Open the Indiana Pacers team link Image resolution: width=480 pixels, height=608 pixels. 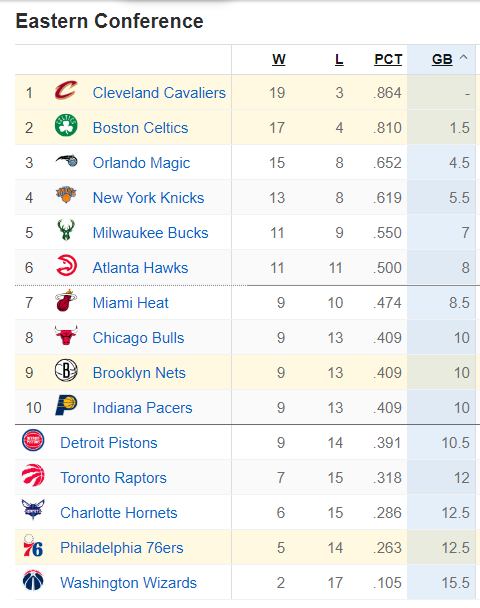142,408
